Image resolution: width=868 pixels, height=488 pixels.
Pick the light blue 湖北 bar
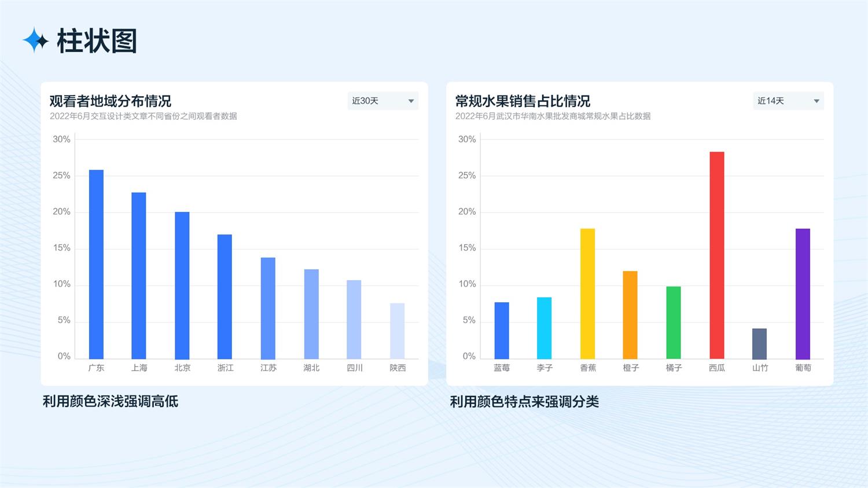(311, 314)
